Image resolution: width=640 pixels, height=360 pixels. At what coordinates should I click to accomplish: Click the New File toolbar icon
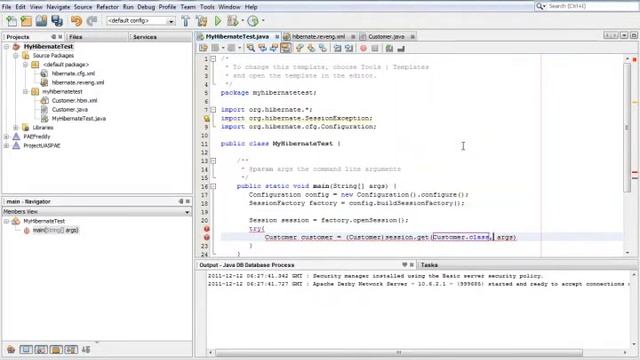tap(11, 21)
